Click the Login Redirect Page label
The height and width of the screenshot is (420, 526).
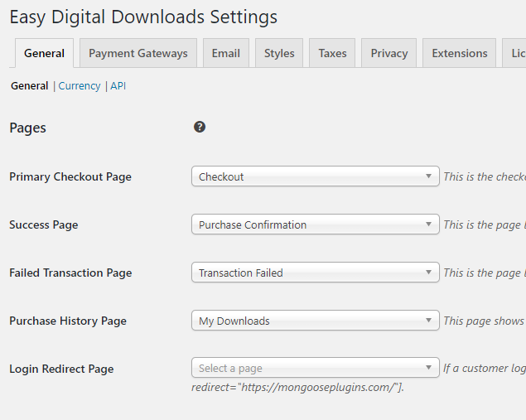pos(61,369)
